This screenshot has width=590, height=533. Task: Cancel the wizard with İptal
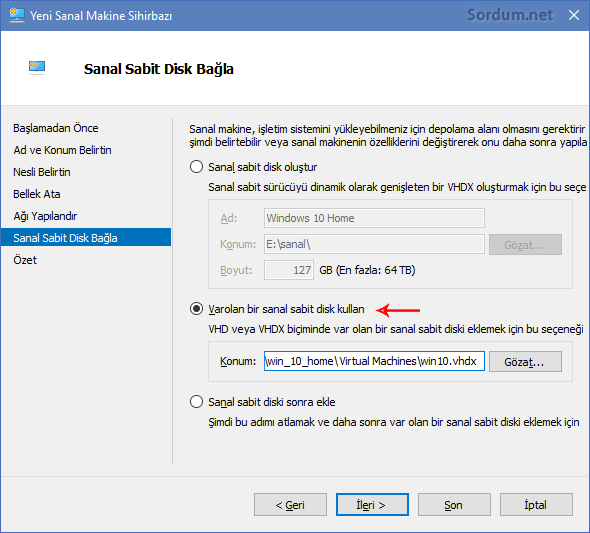(536, 504)
